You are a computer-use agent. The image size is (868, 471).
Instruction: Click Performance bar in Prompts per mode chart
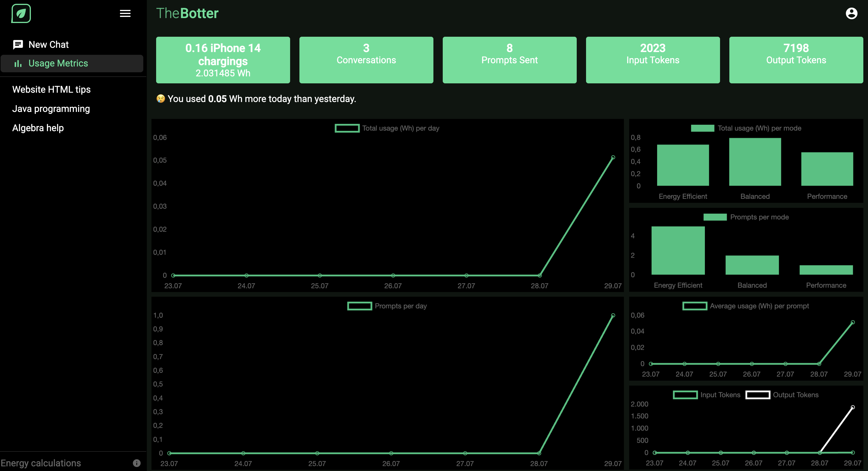(x=826, y=270)
